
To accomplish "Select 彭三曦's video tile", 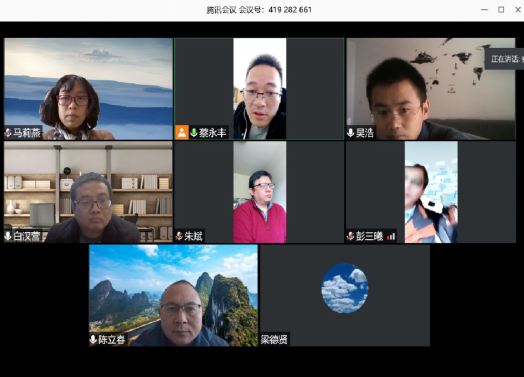I will point(431,192).
